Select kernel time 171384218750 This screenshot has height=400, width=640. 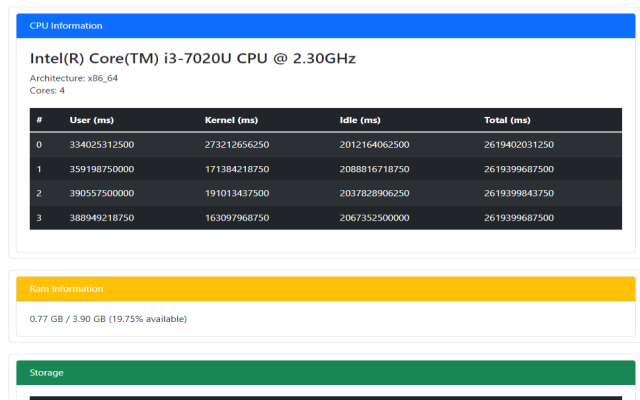[x=237, y=169]
